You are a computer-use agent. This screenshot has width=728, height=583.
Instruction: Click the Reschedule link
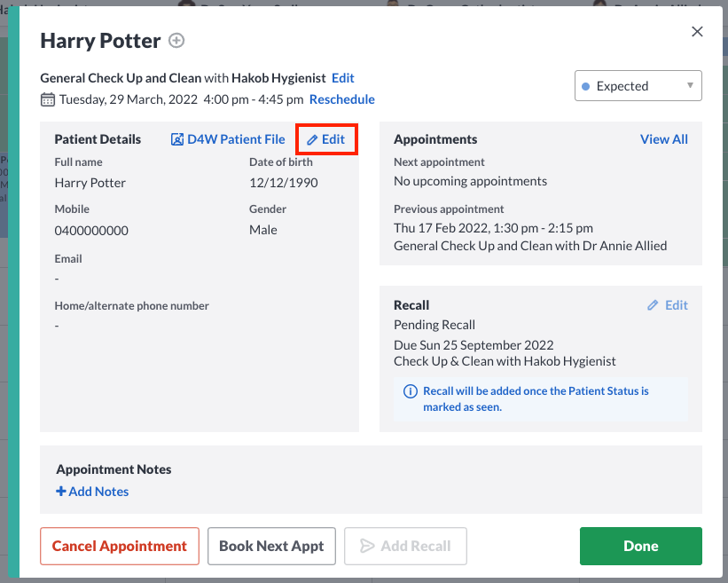[x=341, y=99]
